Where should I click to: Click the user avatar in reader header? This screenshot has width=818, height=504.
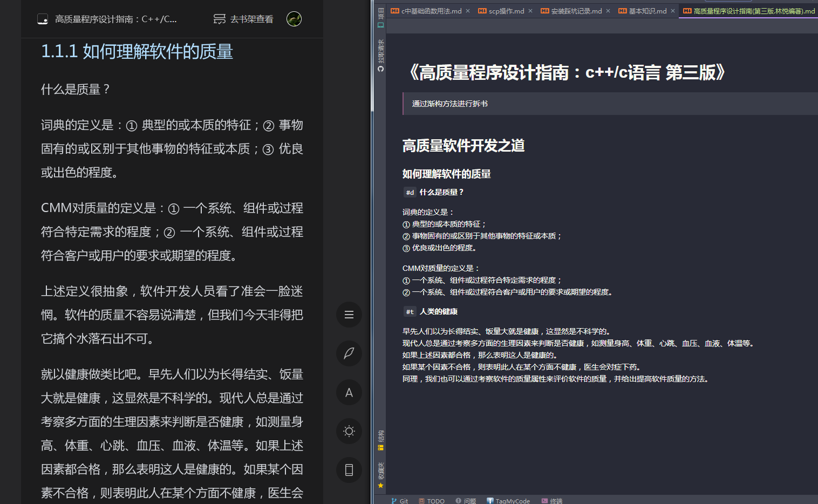point(294,19)
